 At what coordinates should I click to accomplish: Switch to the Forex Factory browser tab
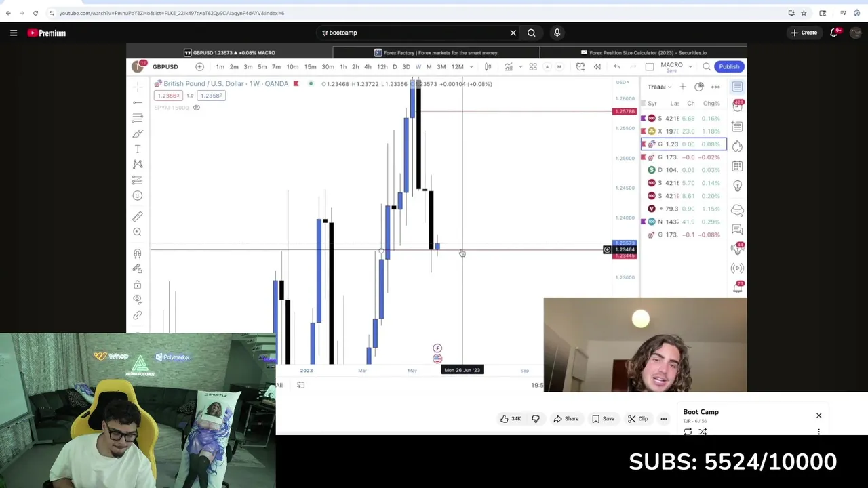pyautogui.click(x=436, y=52)
